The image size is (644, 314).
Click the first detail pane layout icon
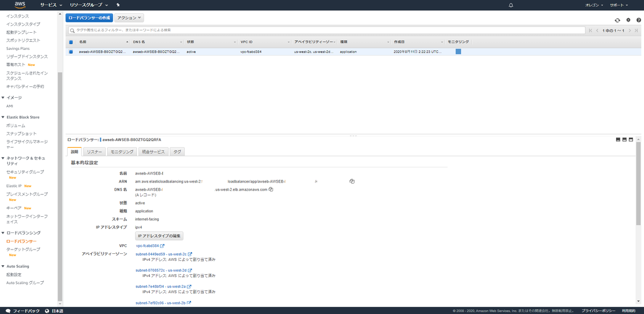618,140
